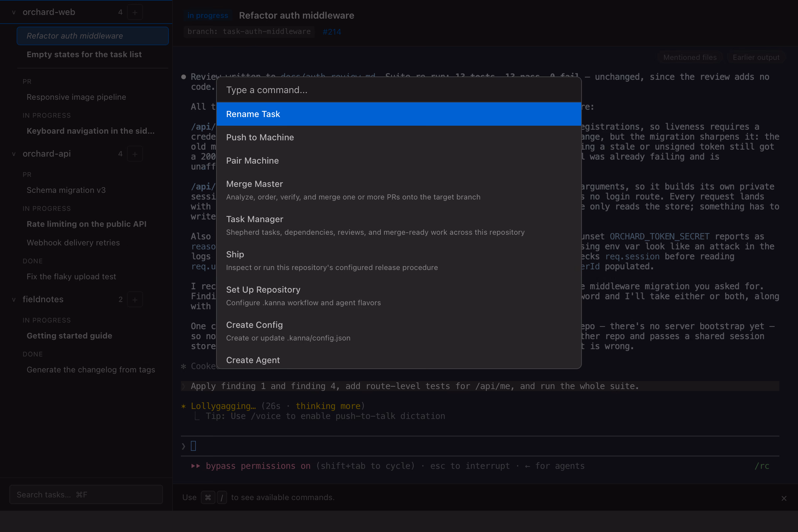Click the Earlier output button
This screenshot has height=532, width=798.
(x=756, y=57)
